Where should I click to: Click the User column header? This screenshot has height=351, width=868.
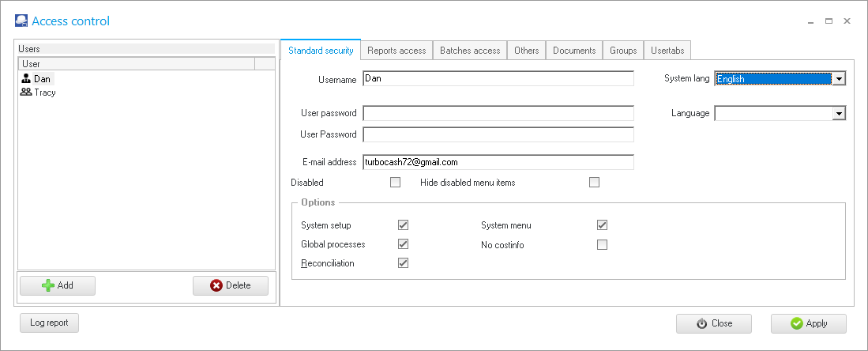[x=136, y=64]
